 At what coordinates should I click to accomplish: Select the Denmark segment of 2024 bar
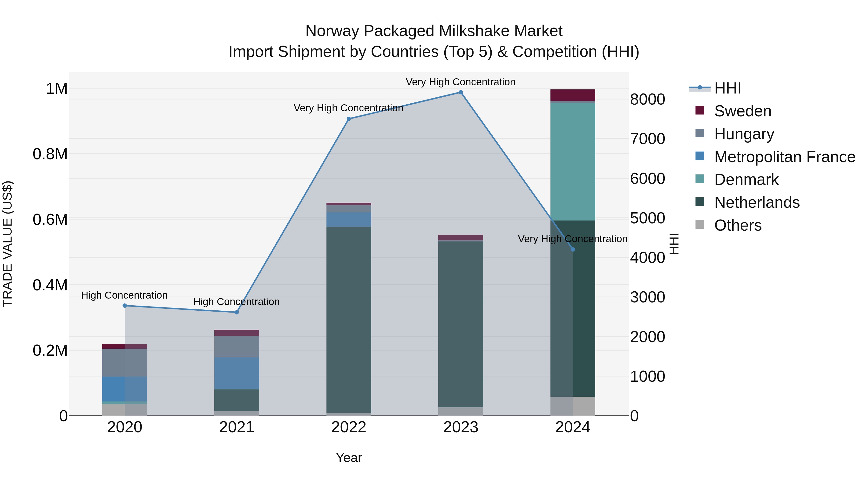point(573,162)
